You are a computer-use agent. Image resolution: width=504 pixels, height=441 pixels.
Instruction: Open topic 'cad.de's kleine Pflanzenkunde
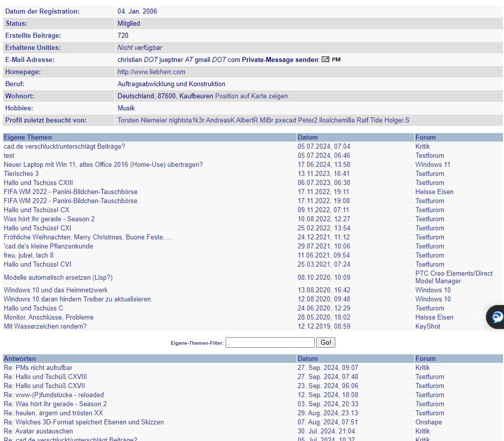click(48, 246)
